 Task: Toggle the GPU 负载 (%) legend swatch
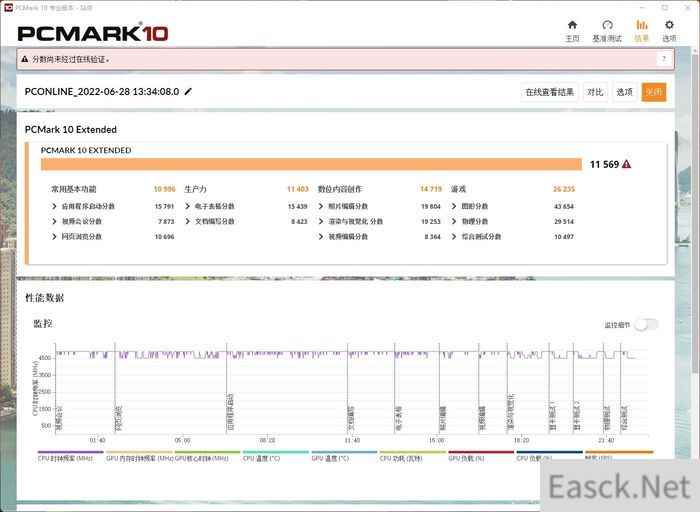481,452
